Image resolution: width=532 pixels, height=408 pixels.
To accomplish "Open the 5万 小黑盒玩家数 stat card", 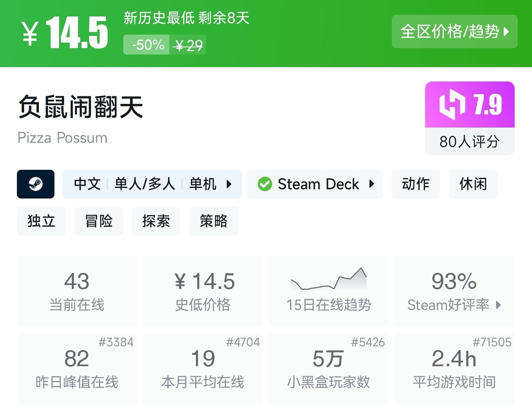I will click(x=328, y=368).
